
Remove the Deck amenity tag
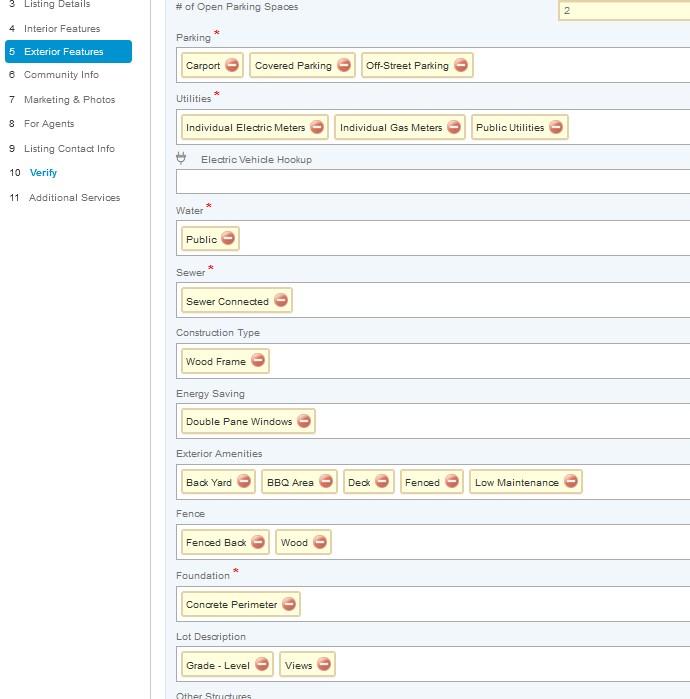pos(382,481)
